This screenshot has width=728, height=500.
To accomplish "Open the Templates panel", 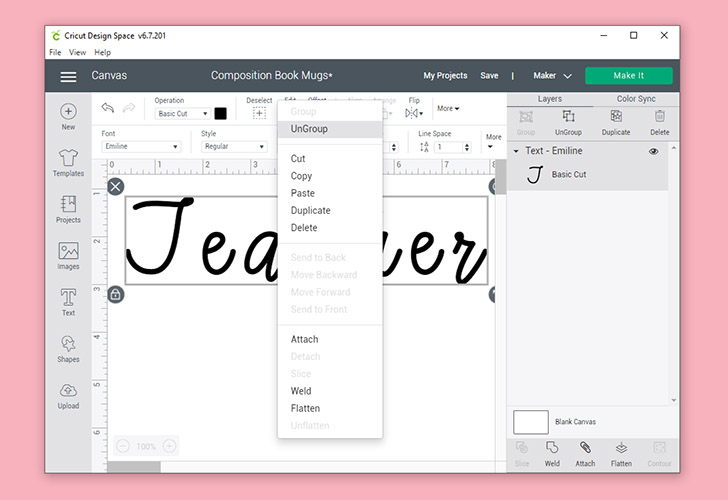I will pyautogui.click(x=68, y=158).
